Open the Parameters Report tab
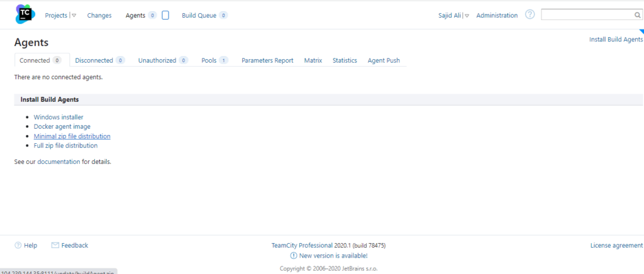 pos(267,60)
